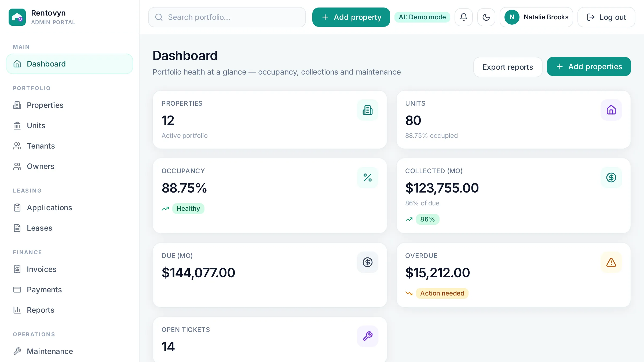644x362 pixels.
Task: Click the search magnifier icon
Action: tap(159, 17)
